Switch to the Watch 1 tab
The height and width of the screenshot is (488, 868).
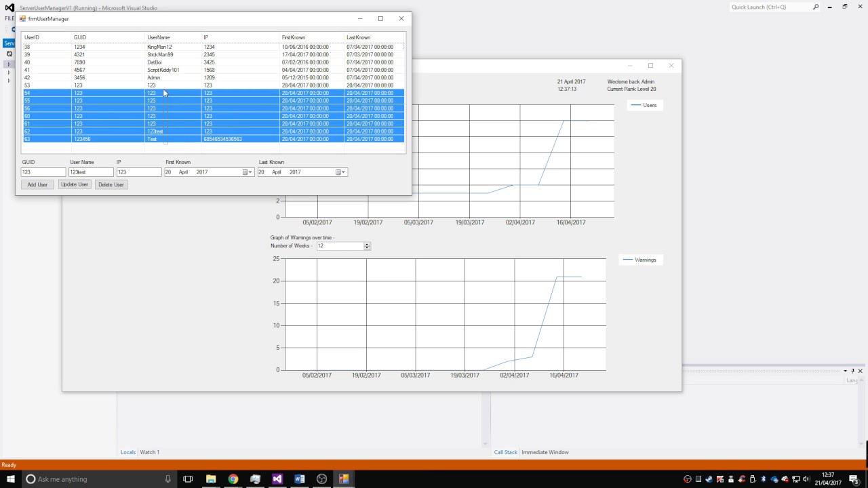coord(149,452)
